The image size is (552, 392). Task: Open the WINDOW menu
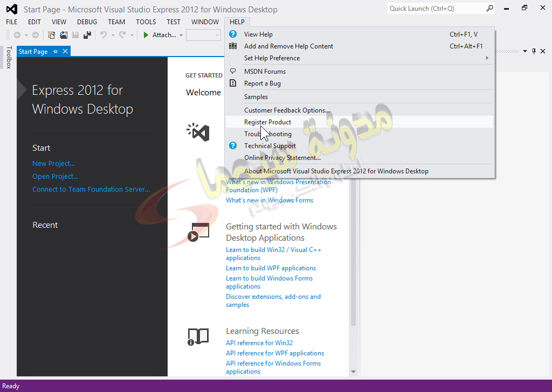click(205, 22)
